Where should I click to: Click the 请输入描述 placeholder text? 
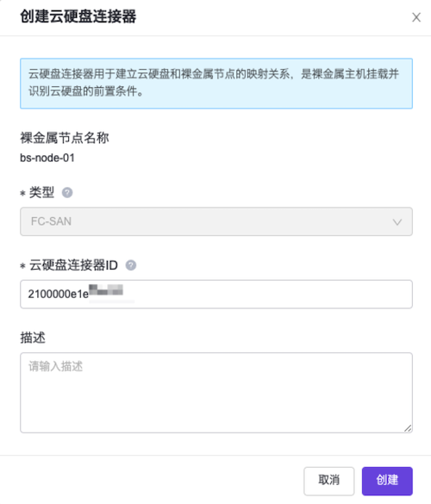(x=56, y=366)
